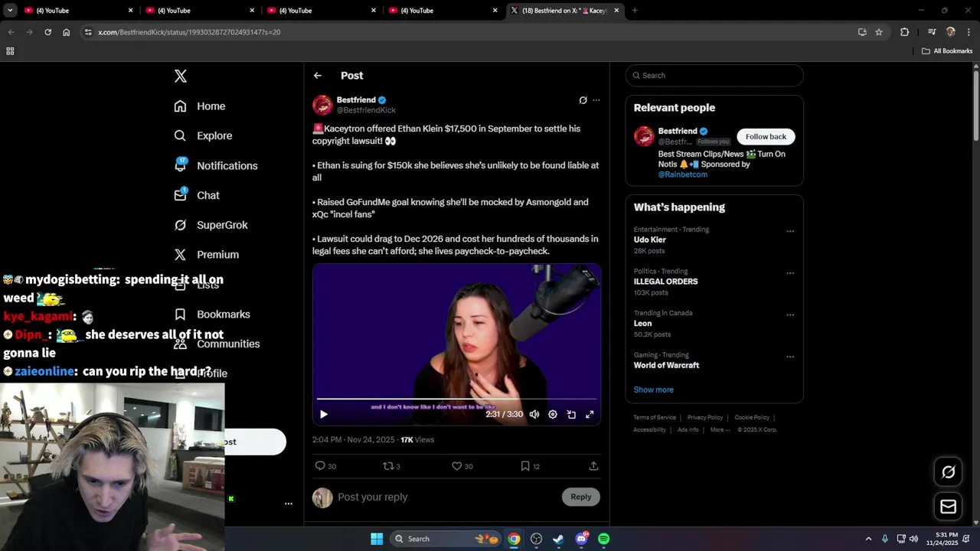Click the Grok icon on the post

point(583,100)
